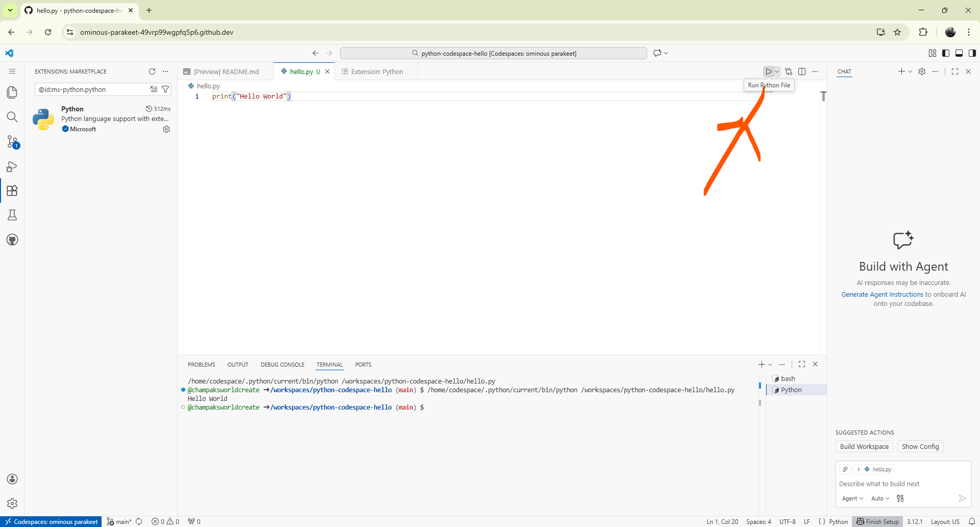This screenshot has height=527, width=980.
Task: Open the Run and Debug view
Action: coord(12,166)
